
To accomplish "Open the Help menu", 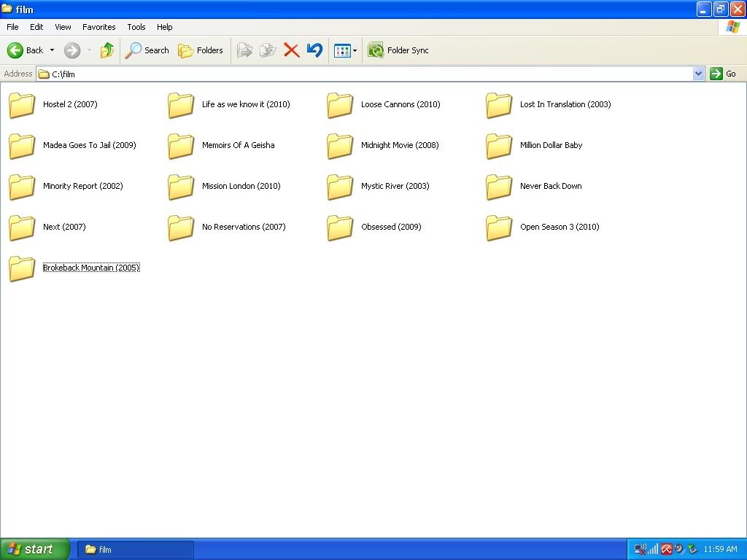I will (x=164, y=27).
